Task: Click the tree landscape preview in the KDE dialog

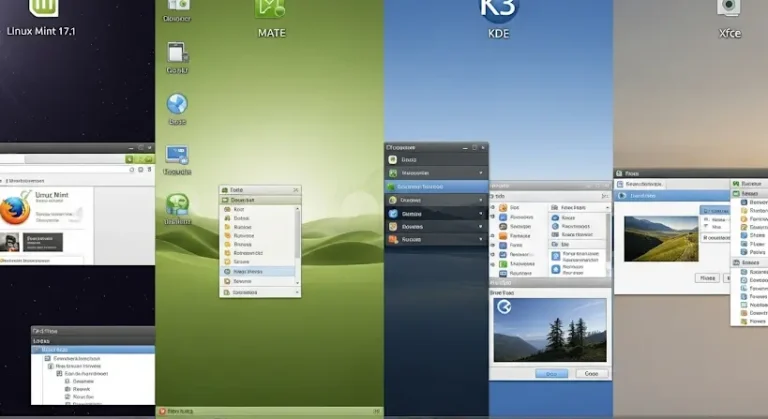Action: 550,330
